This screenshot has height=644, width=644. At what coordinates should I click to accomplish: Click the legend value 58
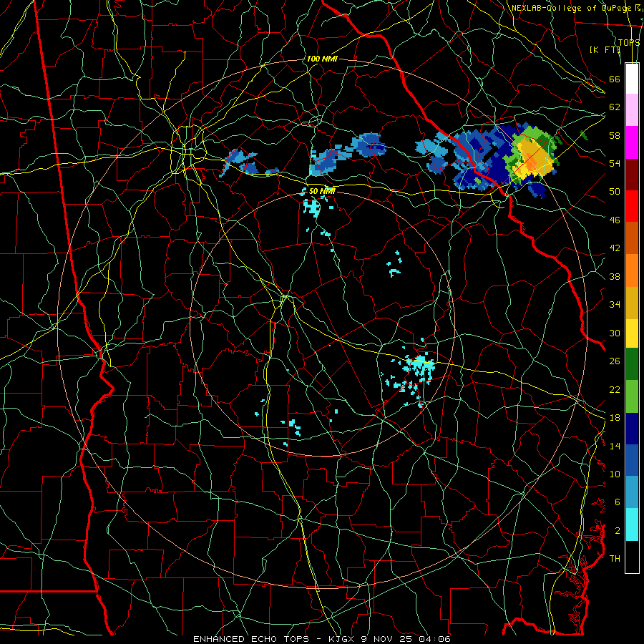click(x=615, y=135)
